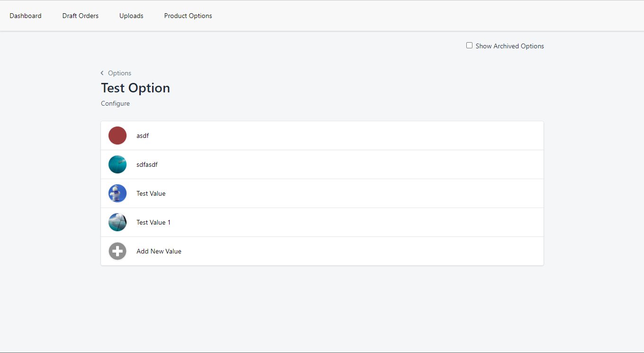Click the Show Archived Options label text

coord(509,46)
